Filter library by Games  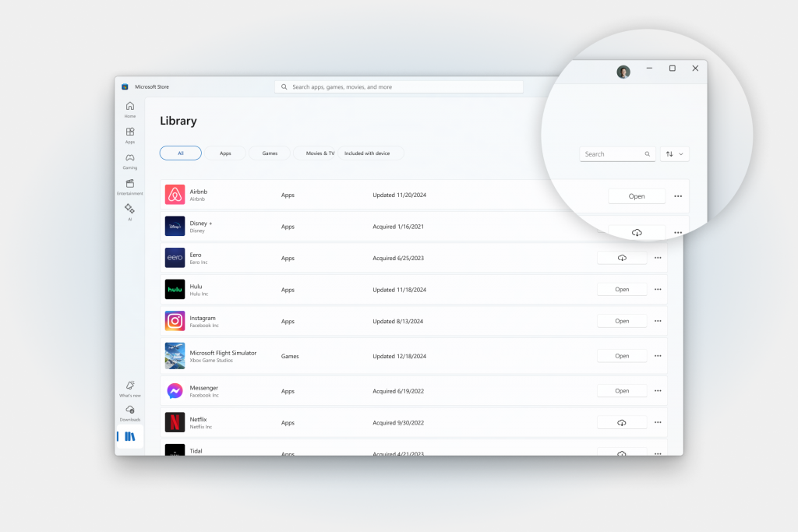coord(269,153)
